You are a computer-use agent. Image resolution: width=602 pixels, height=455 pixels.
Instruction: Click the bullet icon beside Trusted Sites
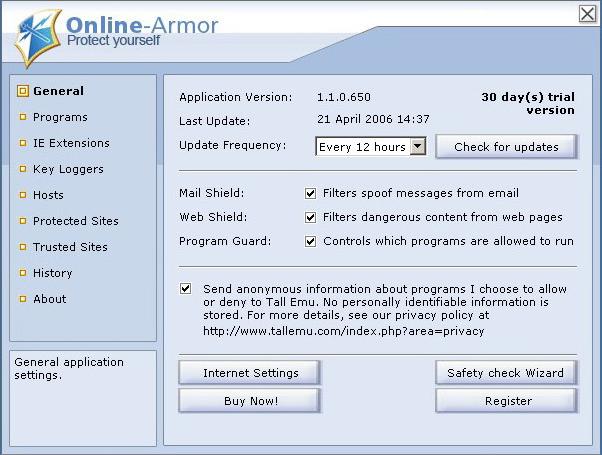(x=23, y=247)
